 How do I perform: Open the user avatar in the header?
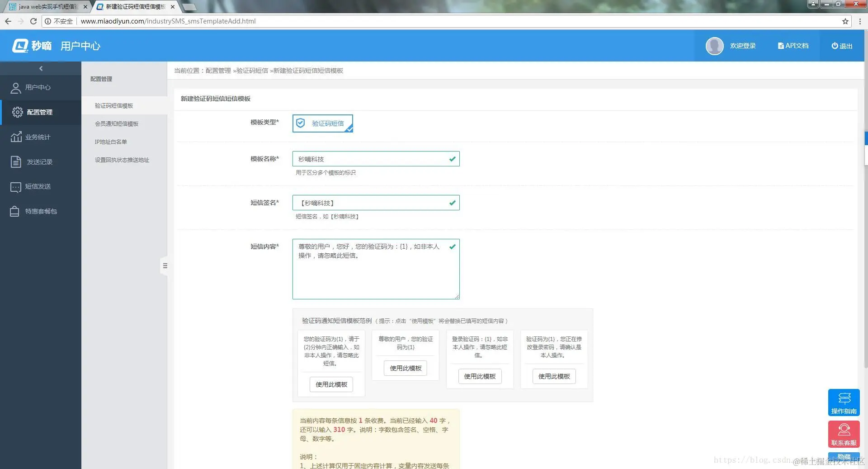point(714,46)
